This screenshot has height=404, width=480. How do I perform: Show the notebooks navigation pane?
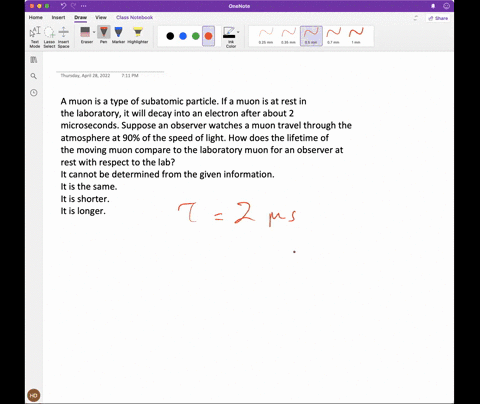[x=34, y=60]
